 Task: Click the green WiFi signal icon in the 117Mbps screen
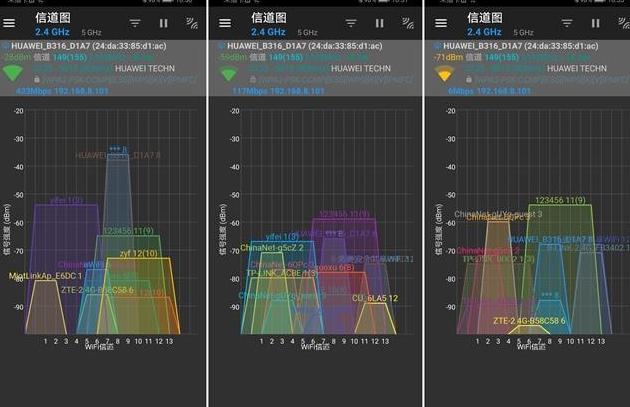(x=229, y=74)
